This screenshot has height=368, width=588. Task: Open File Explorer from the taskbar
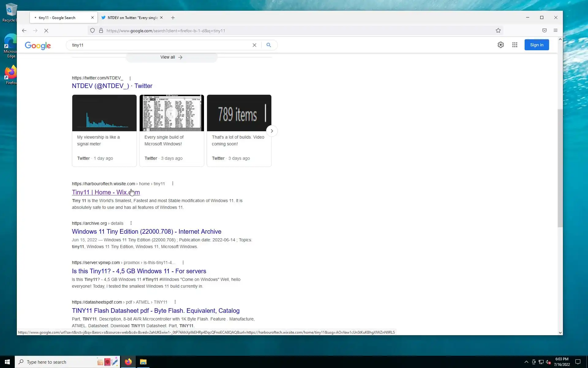tap(143, 362)
